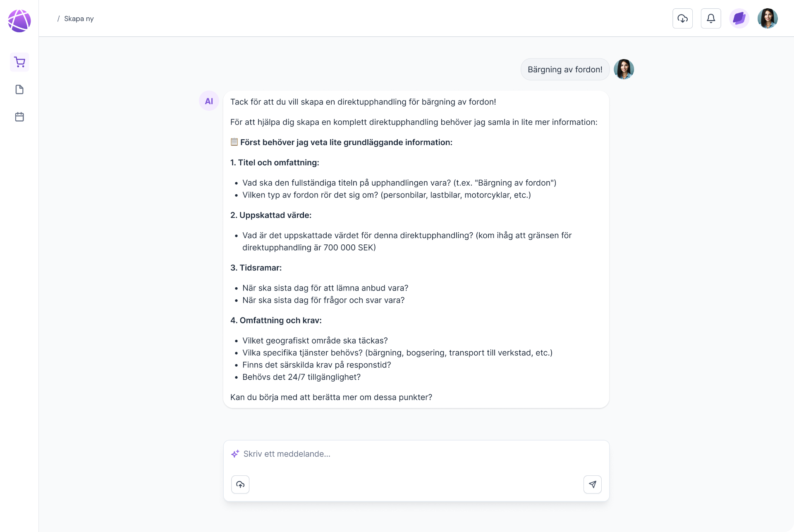The height and width of the screenshot is (532, 794).
Task: Open notifications bell
Action: click(711, 19)
